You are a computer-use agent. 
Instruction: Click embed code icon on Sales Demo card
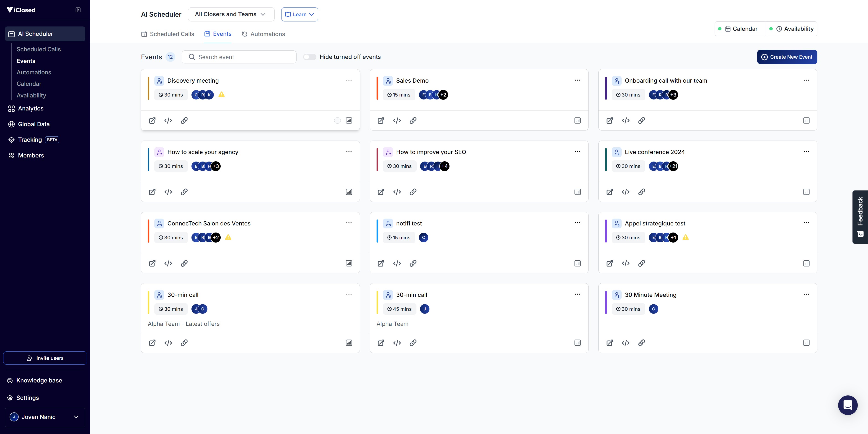tap(397, 120)
